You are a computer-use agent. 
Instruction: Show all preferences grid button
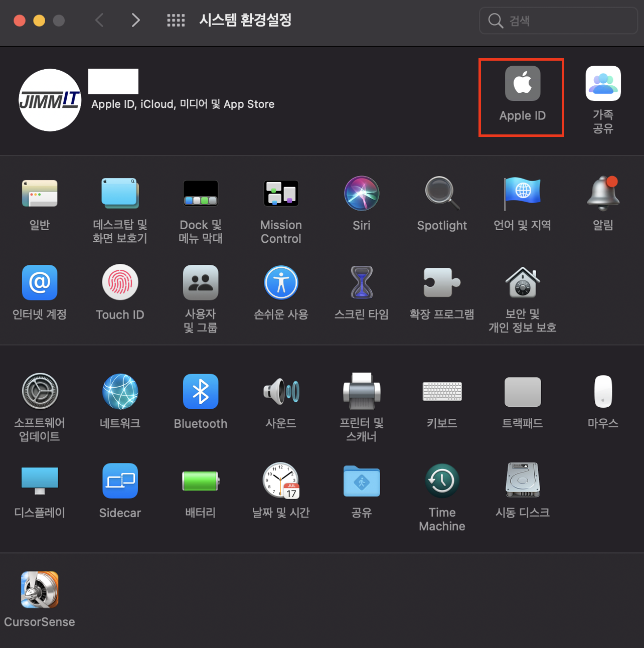pyautogui.click(x=176, y=21)
